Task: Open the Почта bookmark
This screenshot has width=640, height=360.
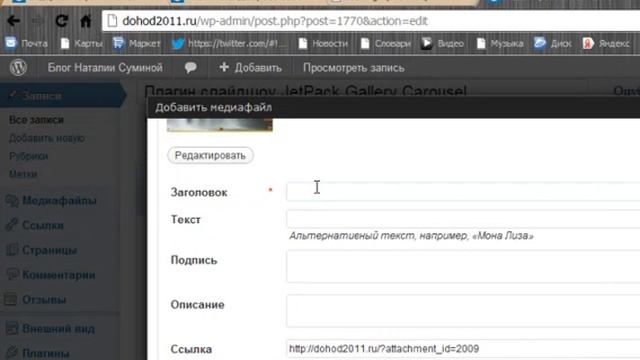Action: [27, 43]
